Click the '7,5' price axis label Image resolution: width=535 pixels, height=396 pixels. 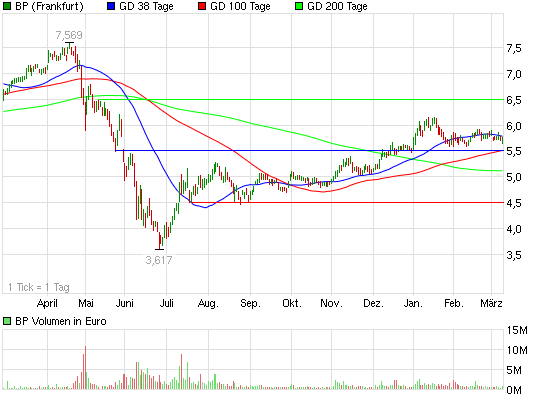[514, 48]
